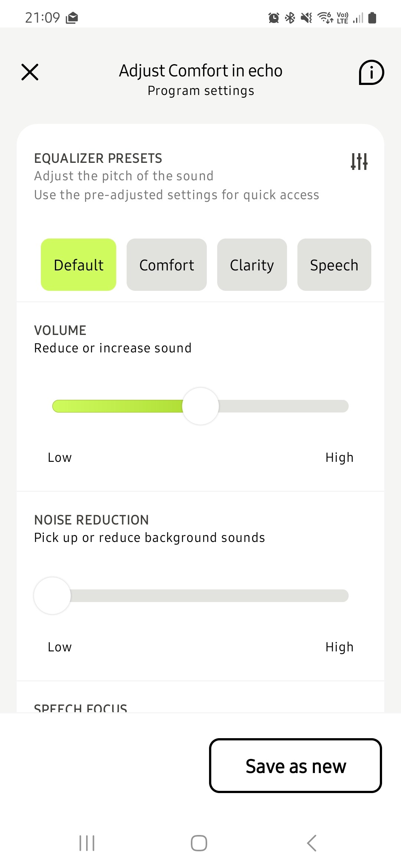Screen dimensions: 401x868
Task: Tap the Speech Focus section header
Action: (x=81, y=708)
